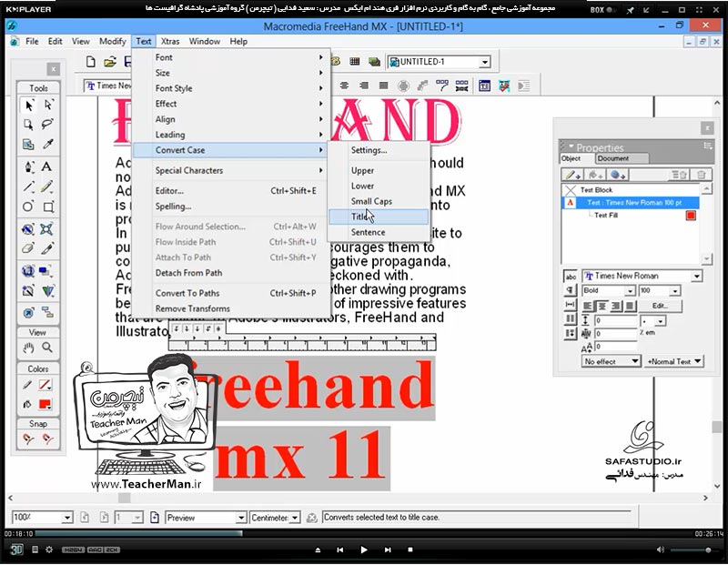The height and width of the screenshot is (565, 728).
Task: Select the Zoom magnifier tool
Action: [x=47, y=348]
